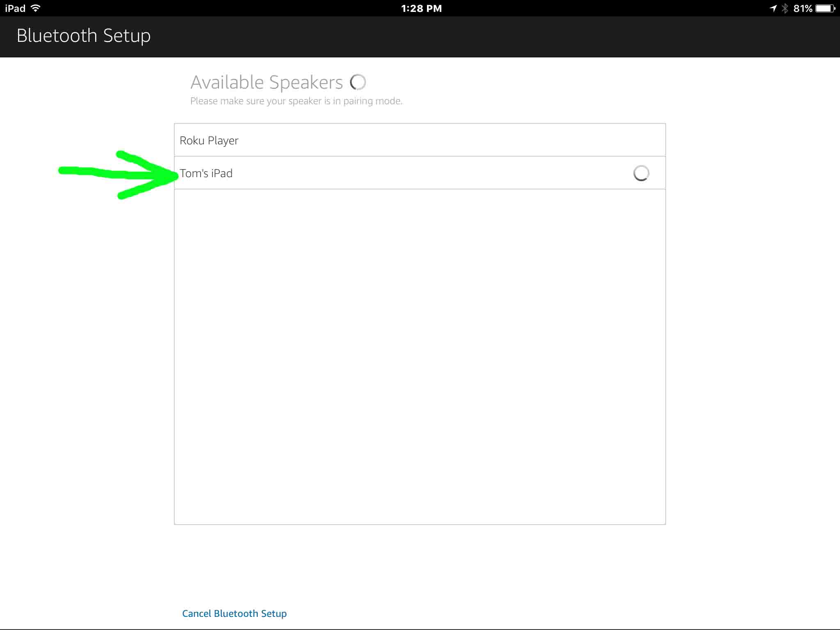Tap the 81% battery percentage text

click(803, 8)
